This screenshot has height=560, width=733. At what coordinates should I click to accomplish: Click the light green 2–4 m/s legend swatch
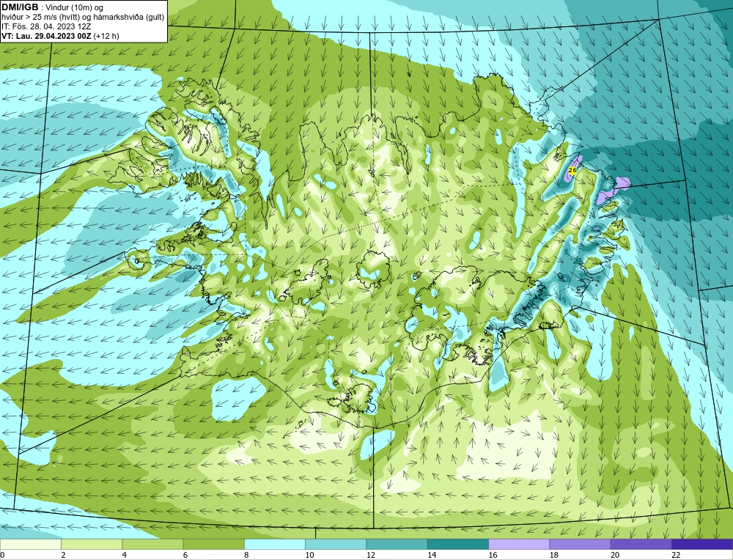pos(92,544)
